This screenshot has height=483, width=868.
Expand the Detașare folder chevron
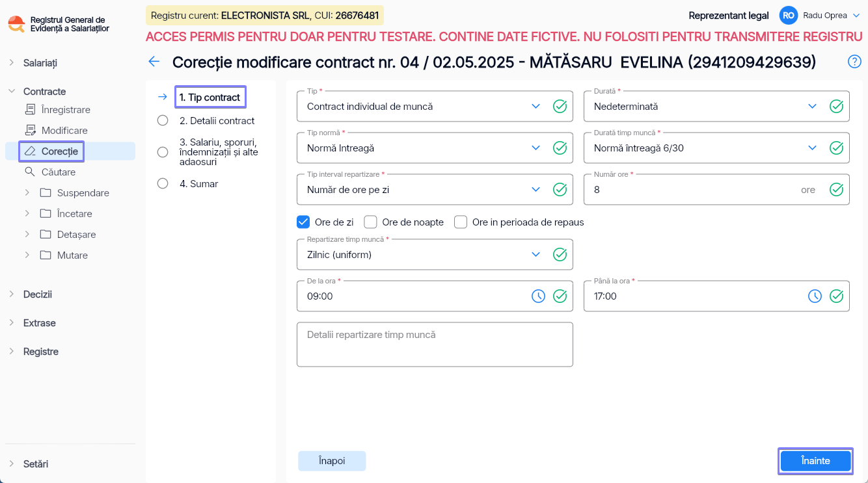click(27, 234)
